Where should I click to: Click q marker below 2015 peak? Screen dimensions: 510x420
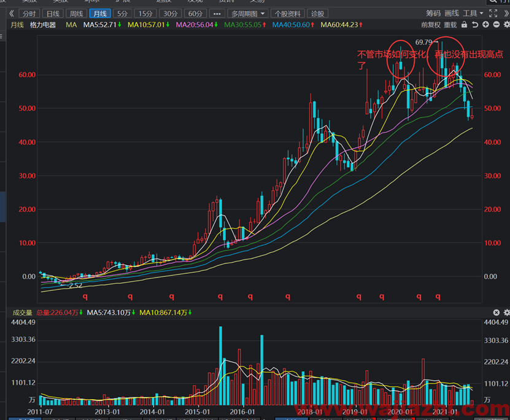pyautogui.click(x=220, y=297)
